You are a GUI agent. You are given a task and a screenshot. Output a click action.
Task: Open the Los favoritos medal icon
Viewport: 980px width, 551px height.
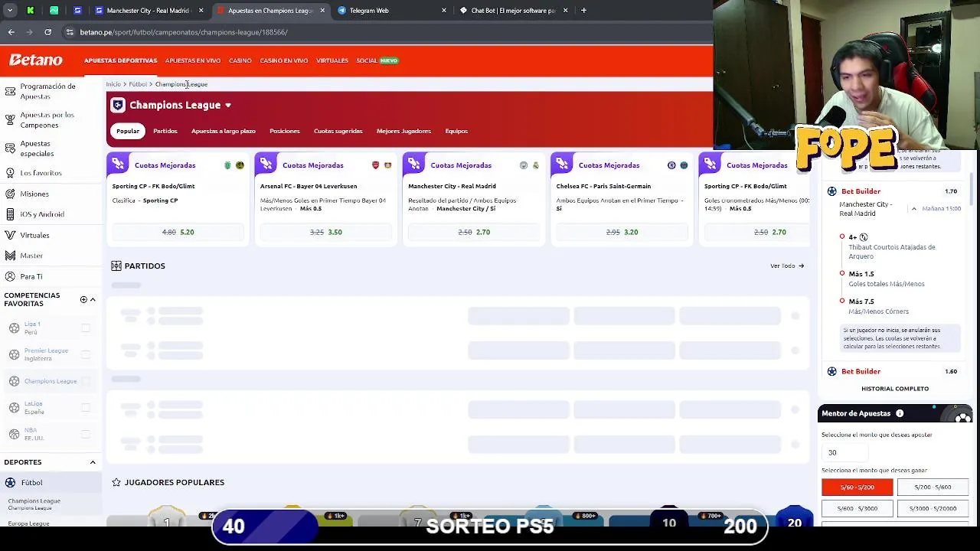coord(10,173)
